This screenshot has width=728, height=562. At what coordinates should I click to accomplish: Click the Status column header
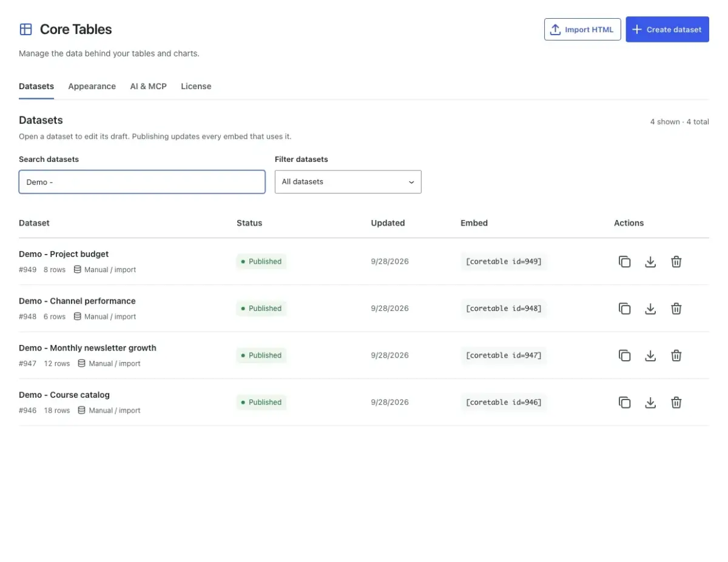249,223
